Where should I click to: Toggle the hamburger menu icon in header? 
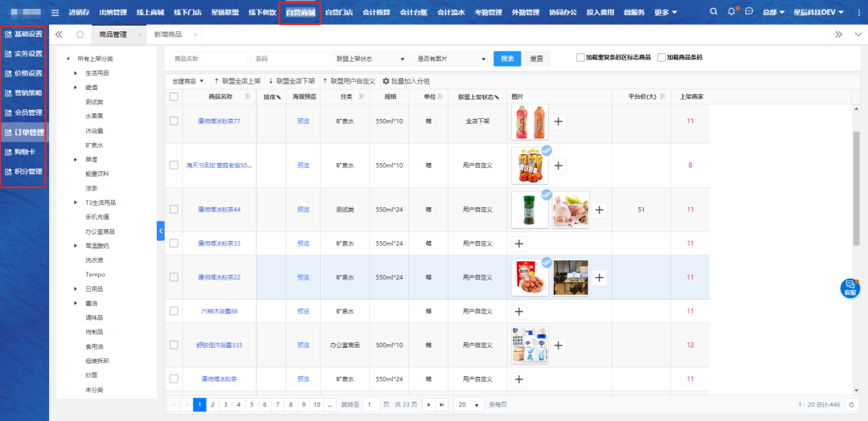coord(55,13)
